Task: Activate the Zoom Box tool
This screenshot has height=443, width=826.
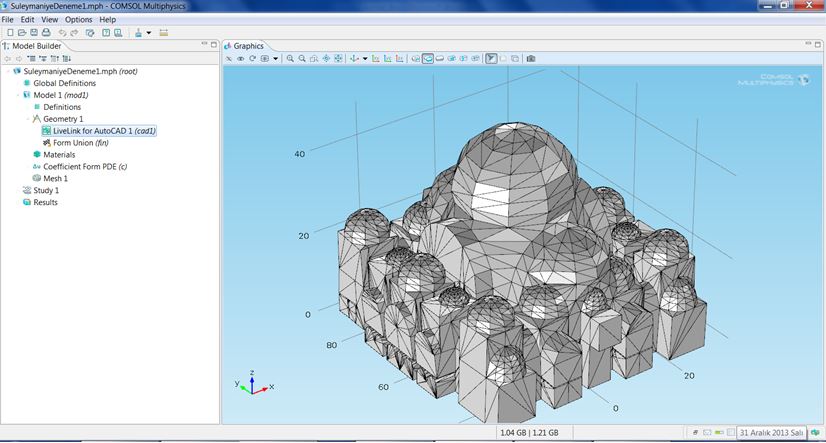Action: click(x=314, y=58)
